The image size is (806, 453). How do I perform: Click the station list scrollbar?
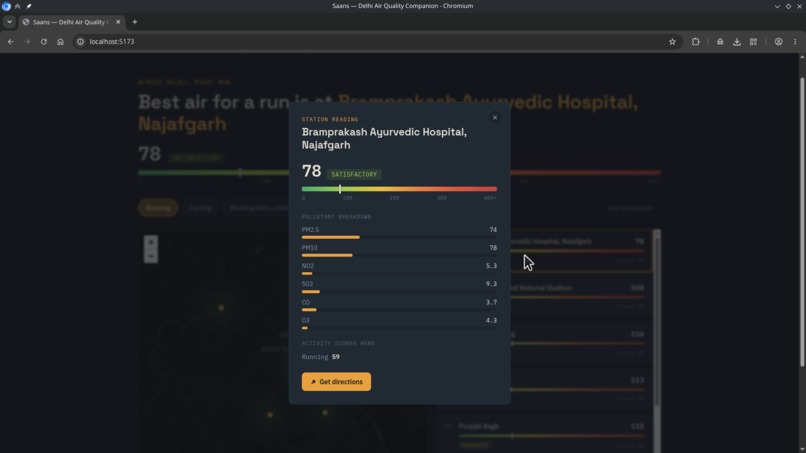pyautogui.click(x=656, y=319)
